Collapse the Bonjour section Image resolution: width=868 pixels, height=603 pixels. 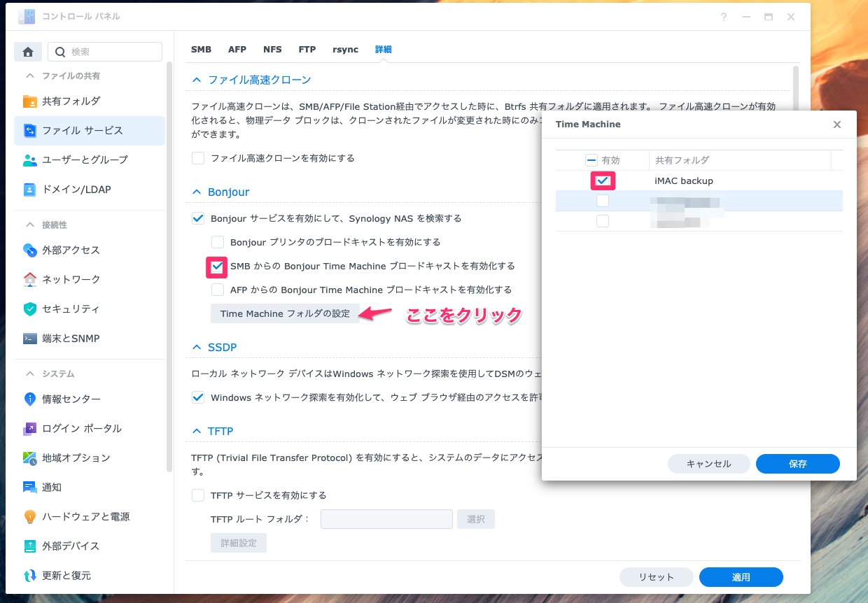pos(197,192)
